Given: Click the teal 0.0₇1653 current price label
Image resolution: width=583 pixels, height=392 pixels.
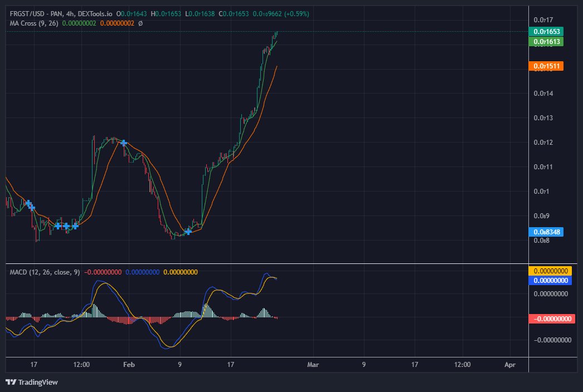Looking at the screenshot, I should [x=546, y=32].
